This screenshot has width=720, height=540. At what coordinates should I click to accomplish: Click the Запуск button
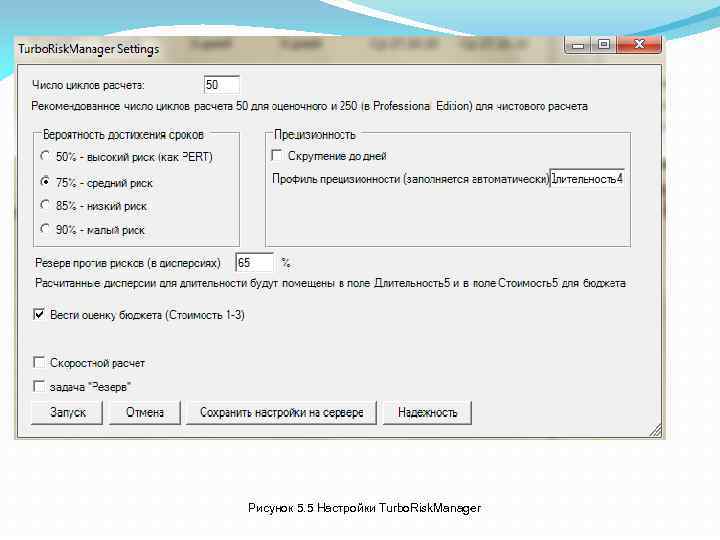(x=67, y=412)
